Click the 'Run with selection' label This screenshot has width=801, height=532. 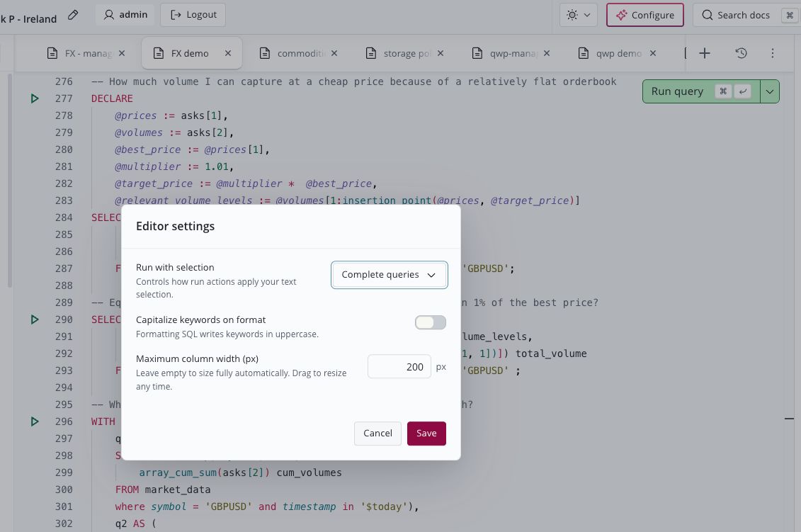(175, 267)
